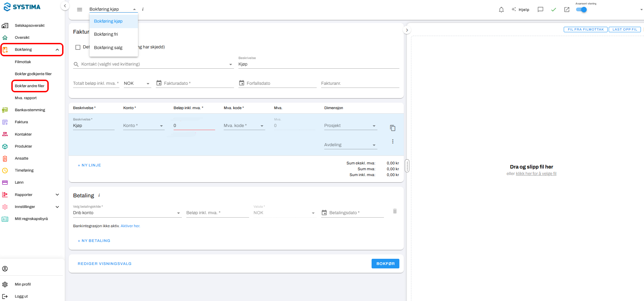Click the klikk her for å velge fil link
The image size is (644, 301).
pos(536,174)
